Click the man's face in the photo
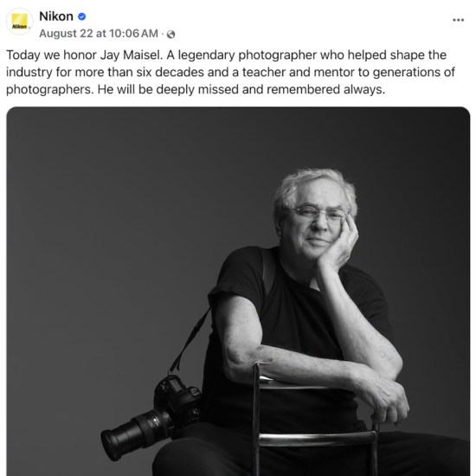Image resolution: width=476 pixels, height=476 pixels. [x=316, y=226]
